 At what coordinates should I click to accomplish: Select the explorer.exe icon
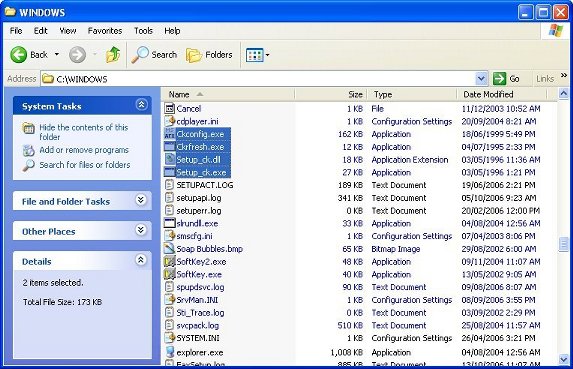coord(170,352)
